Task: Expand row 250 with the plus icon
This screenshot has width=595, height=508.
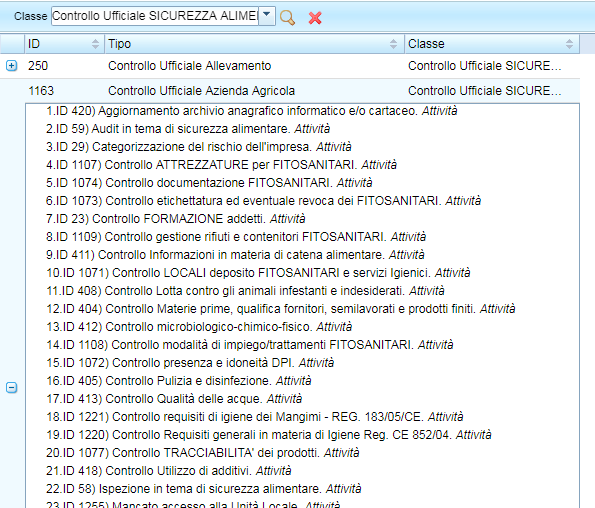Action: [x=12, y=66]
